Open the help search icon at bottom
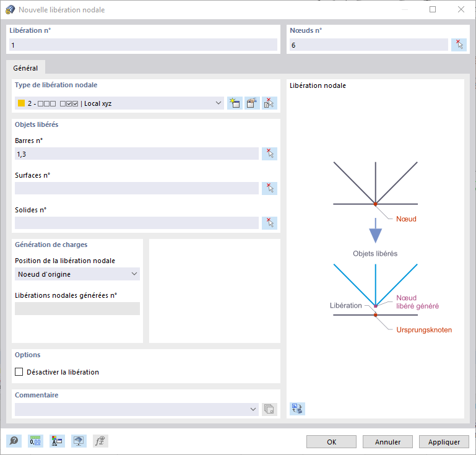476x455 pixels. 14,441
